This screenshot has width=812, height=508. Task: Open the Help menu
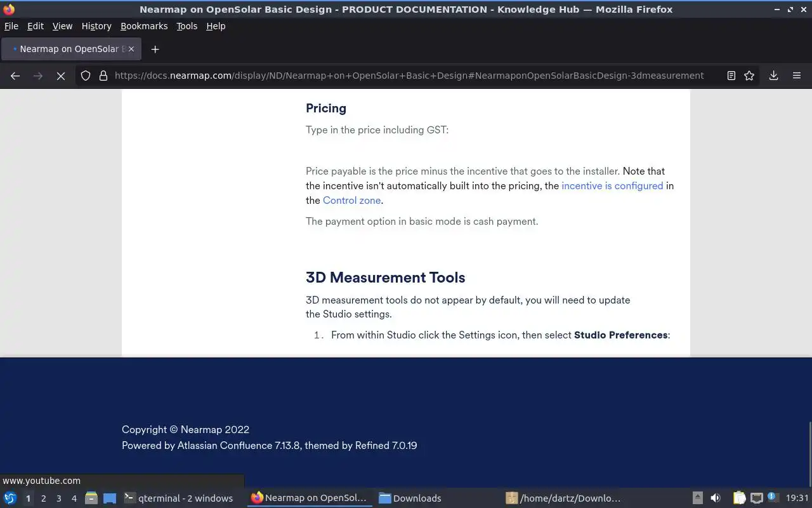(x=216, y=26)
